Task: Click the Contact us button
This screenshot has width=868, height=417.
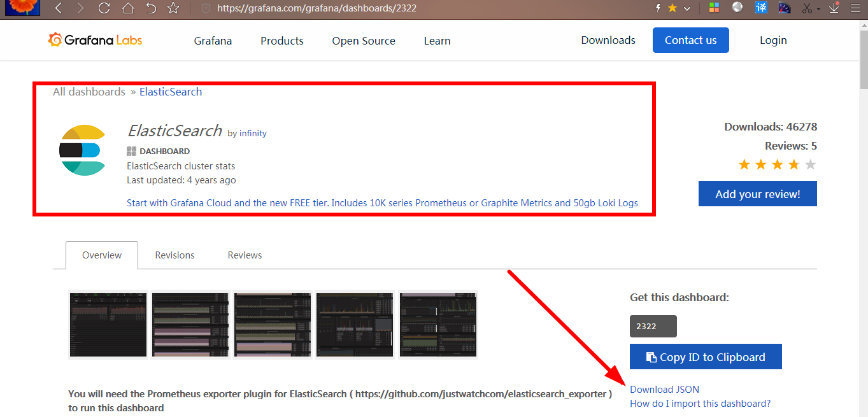Action: click(690, 40)
